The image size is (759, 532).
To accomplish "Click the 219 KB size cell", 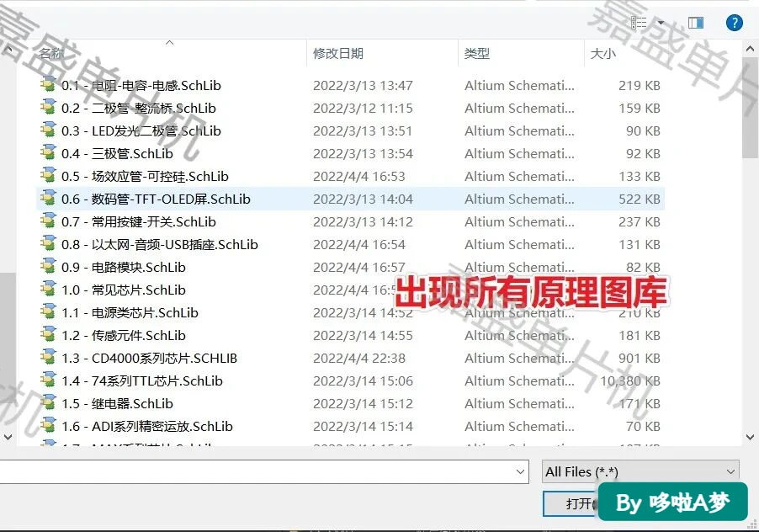I will [x=640, y=85].
